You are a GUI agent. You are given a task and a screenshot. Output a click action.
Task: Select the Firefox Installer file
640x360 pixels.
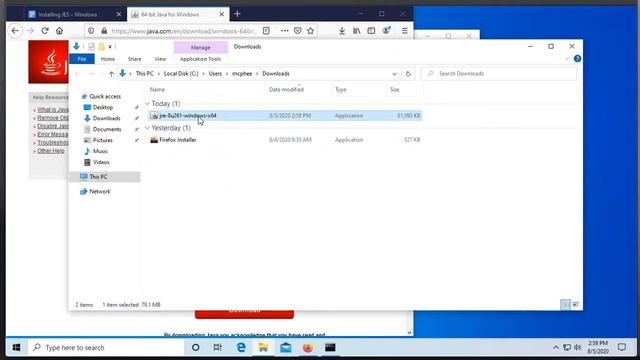285,140
